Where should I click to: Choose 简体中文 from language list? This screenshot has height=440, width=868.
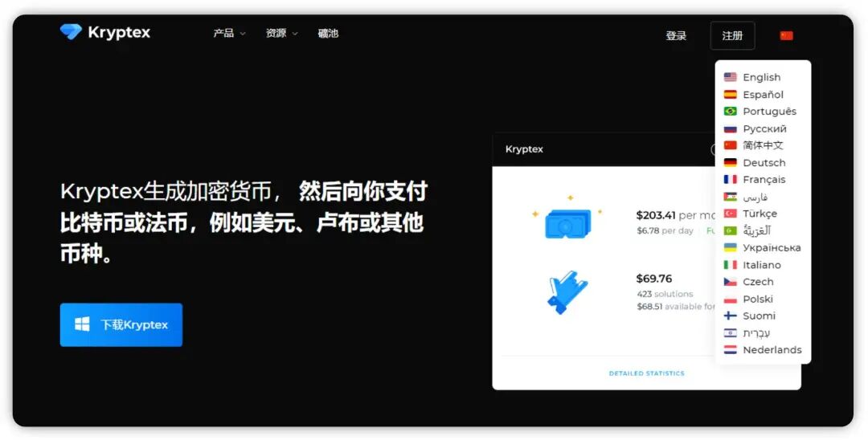[x=763, y=145]
